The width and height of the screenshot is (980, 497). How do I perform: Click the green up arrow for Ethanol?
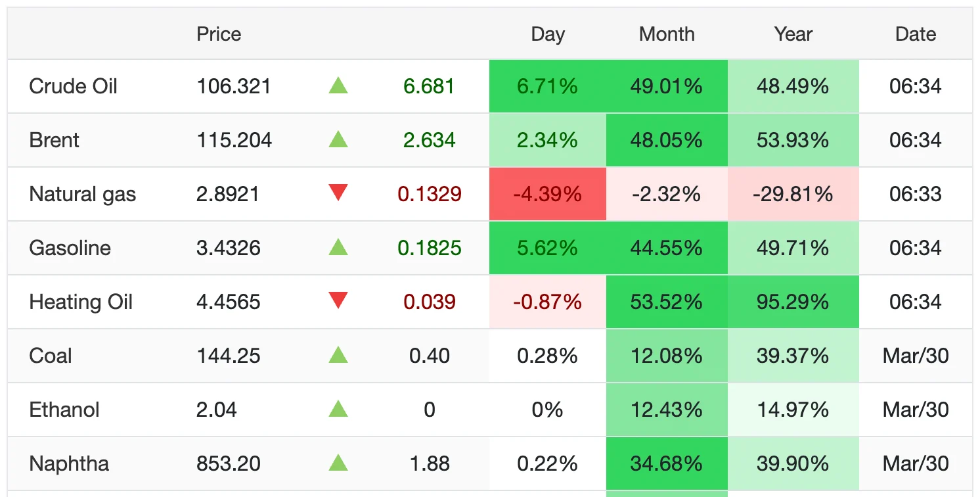click(338, 410)
